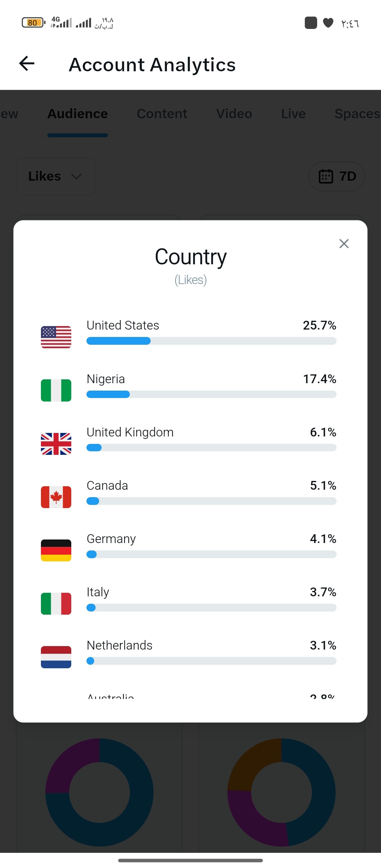Tap the United States flag icon
The image size is (381, 868).
tap(56, 337)
